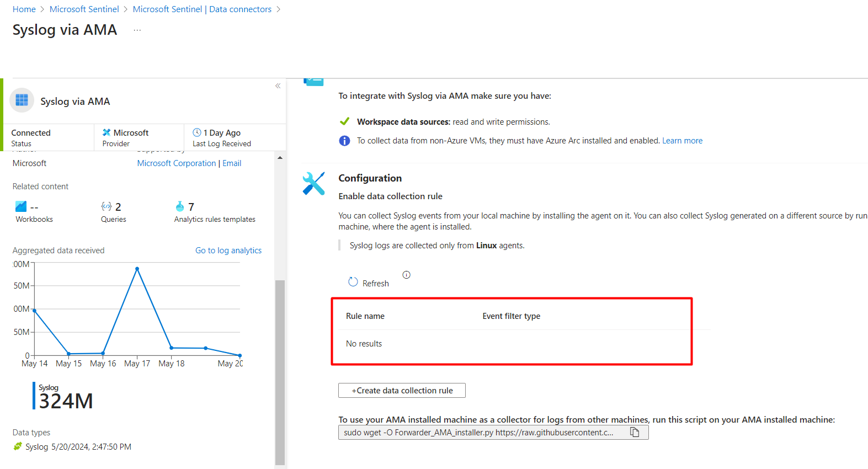Copy the Forwarder AMA installer command
The image size is (868, 469).
[635, 432]
